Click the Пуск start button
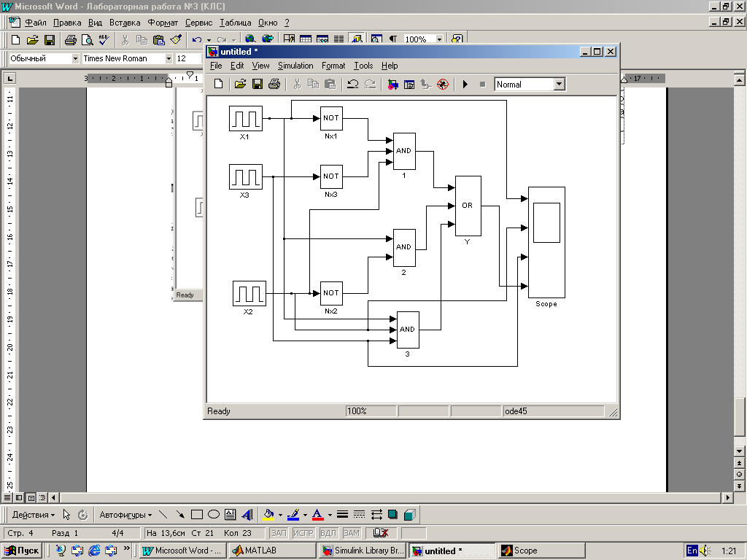Viewport: 747px width, 560px height. click(22, 551)
